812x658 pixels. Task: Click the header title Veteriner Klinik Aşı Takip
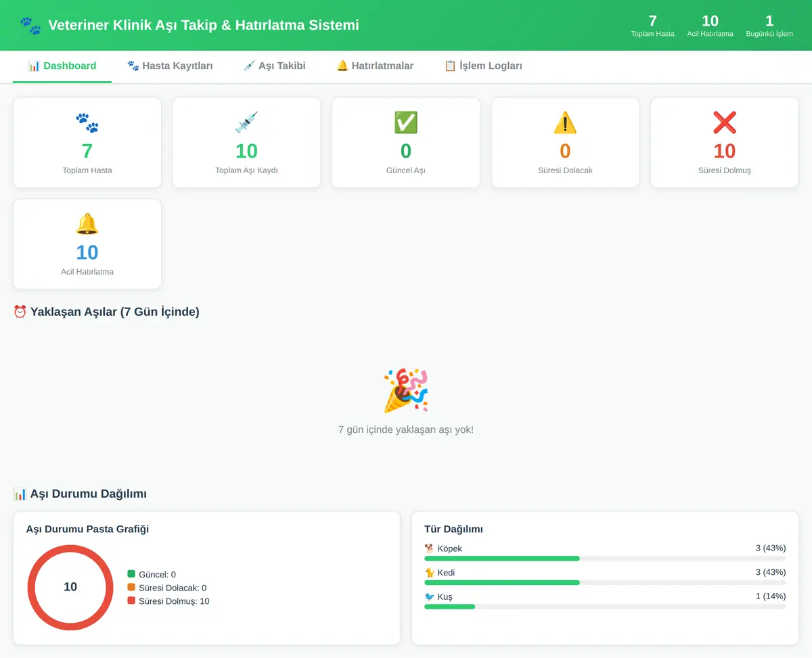coord(204,26)
